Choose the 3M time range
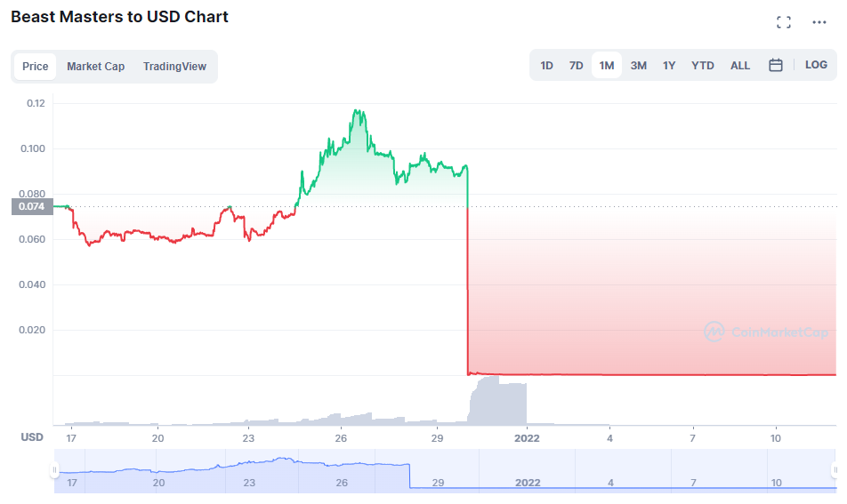Screen dimensions: 847x504 pos(638,65)
